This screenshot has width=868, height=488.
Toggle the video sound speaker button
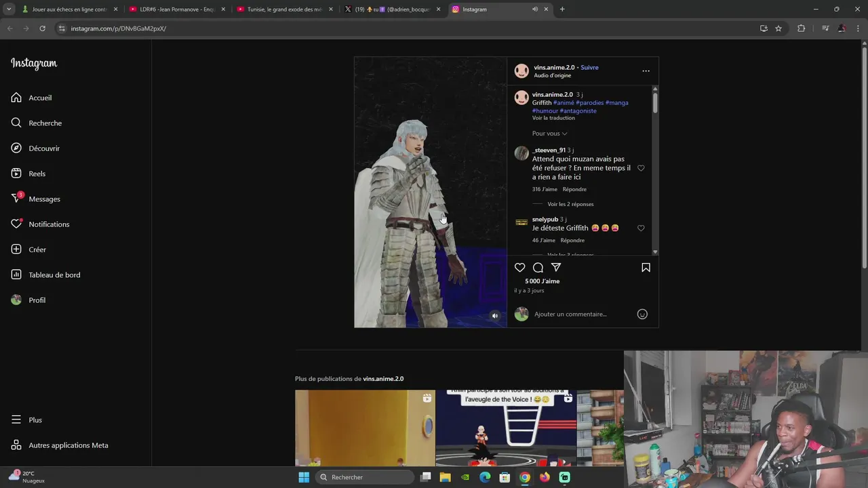494,316
